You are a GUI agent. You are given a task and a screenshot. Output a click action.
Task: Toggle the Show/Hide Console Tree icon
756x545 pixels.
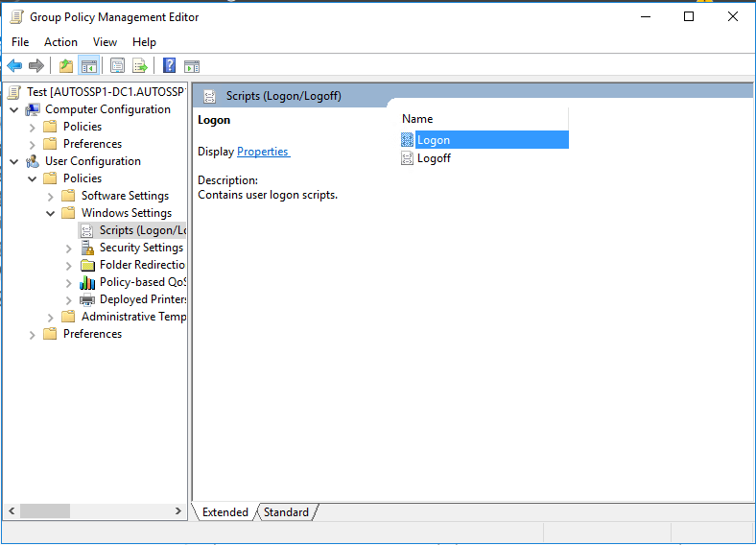click(x=89, y=65)
